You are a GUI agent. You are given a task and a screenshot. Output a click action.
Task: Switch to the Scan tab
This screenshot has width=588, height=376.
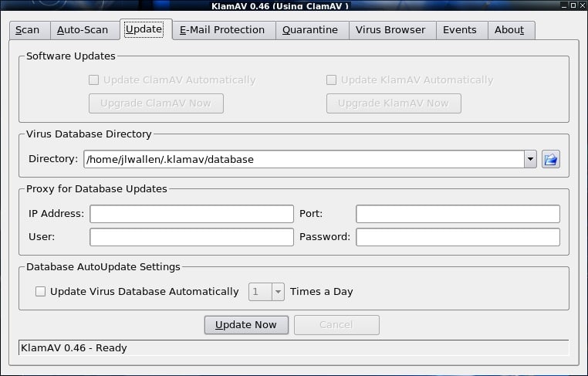[x=28, y=30]
